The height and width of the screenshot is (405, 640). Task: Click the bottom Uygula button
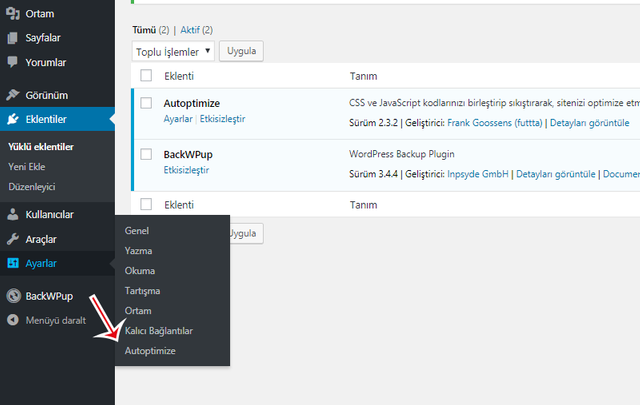coord(247,233)
